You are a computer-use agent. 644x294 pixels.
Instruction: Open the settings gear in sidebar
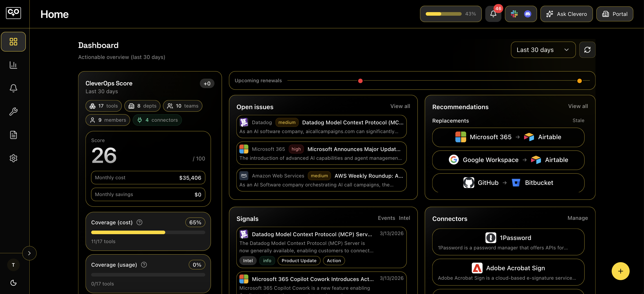click(x=13, y=158)
